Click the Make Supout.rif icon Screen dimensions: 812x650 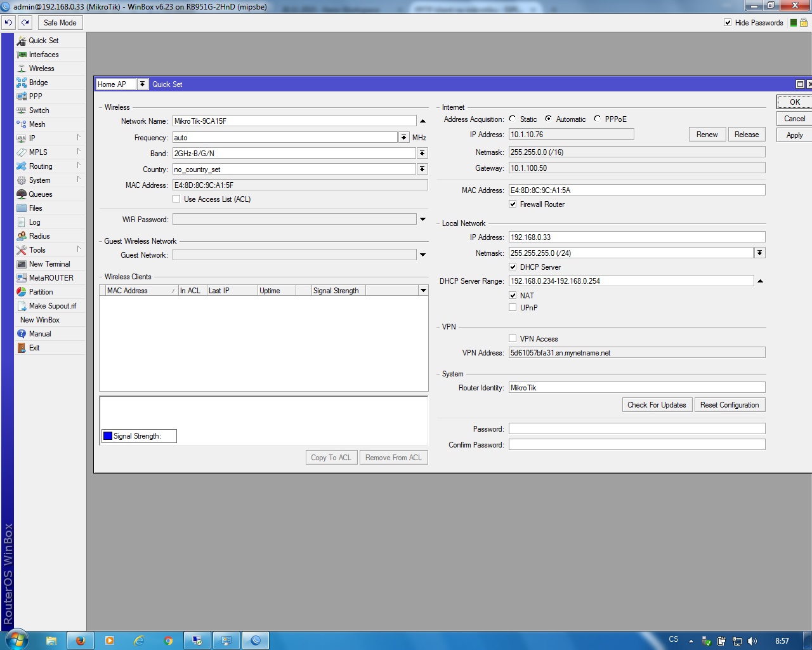22,306
